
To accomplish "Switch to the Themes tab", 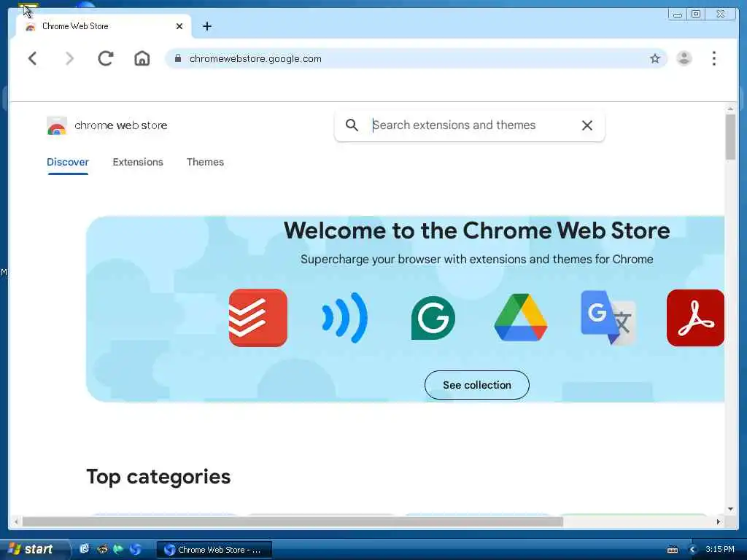I will point(205,162).
